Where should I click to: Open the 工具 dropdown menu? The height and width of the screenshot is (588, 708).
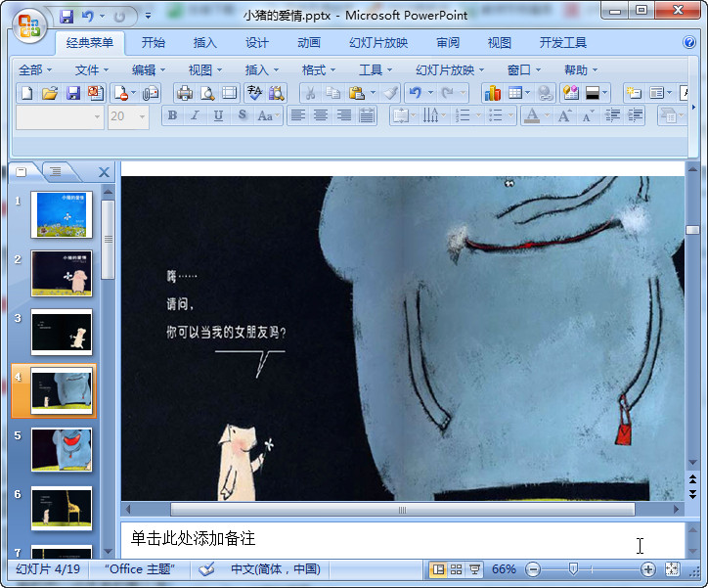[x=376, y=70]
